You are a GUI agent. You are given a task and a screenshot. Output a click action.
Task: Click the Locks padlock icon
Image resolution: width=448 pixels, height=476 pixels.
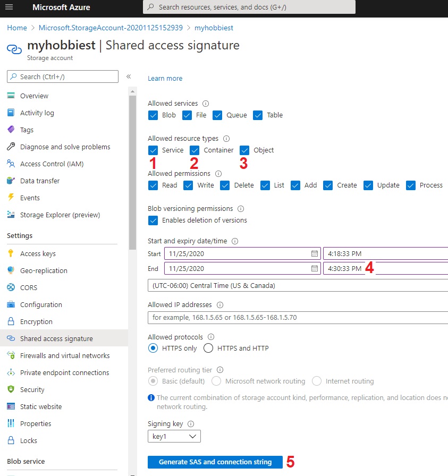coord(11,440)
